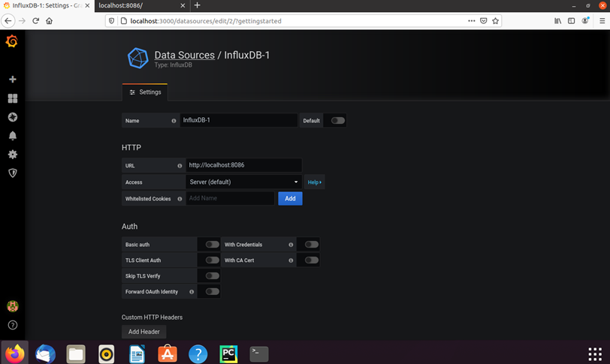610x364 pixels.
Task: Click info icon beside With Credentials
Action: 291,245
